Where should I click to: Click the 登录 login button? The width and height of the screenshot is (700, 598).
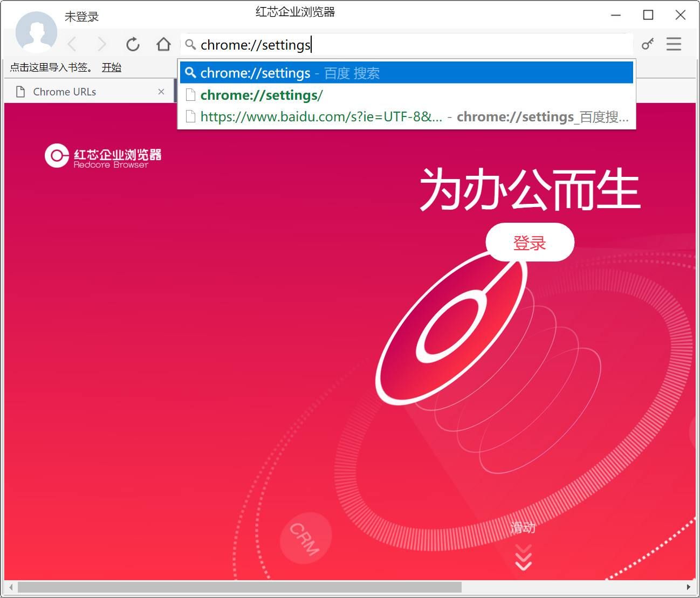[530, 243]
